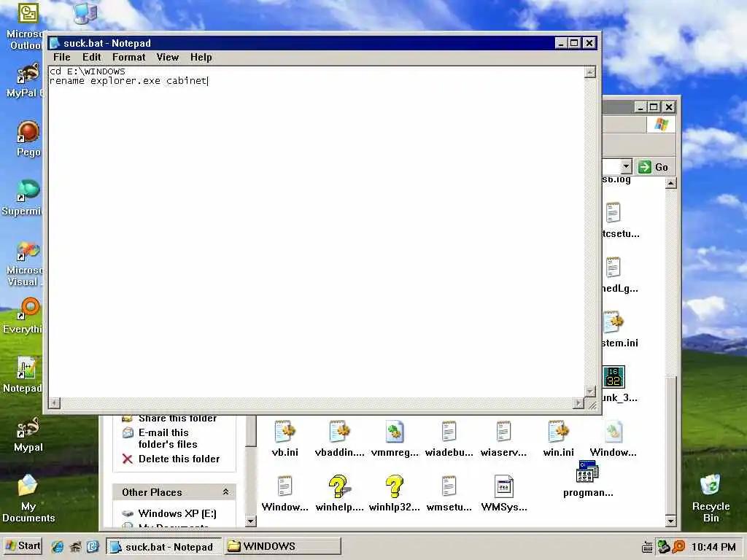Screen dimensions: 747x560
Task: Select the hedLg log file icon
Action: pyautogui.click(x=613, y=268)
